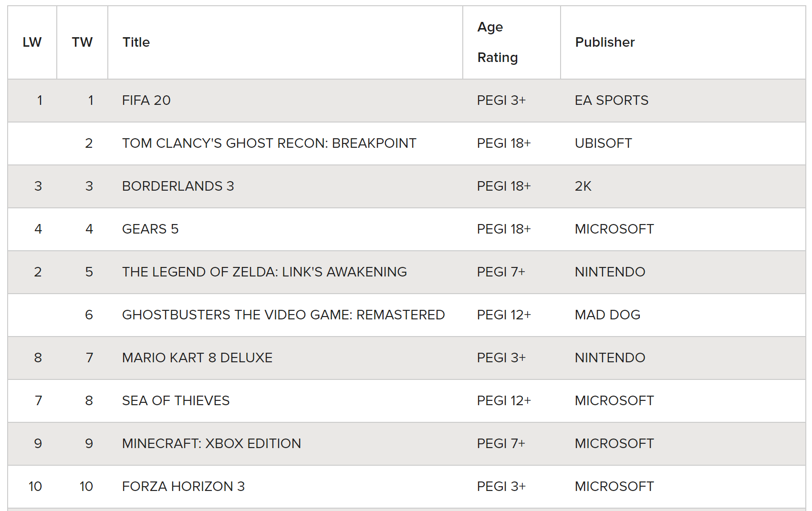This screenshot has width=812, height=511.
Task: Select the Mario Kart 8 Deluxe title
Action: [x=197, y=358]
